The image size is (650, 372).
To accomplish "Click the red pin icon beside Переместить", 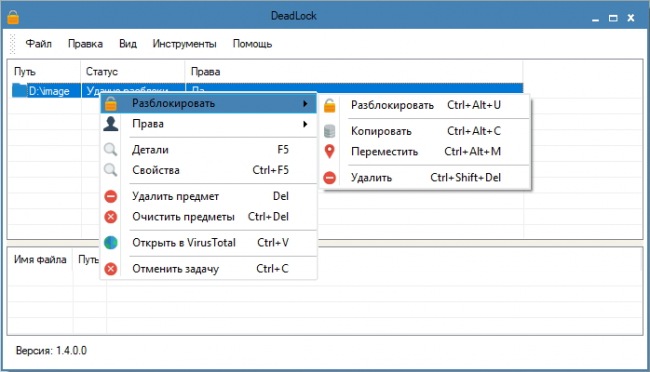I will pos(330,151).
